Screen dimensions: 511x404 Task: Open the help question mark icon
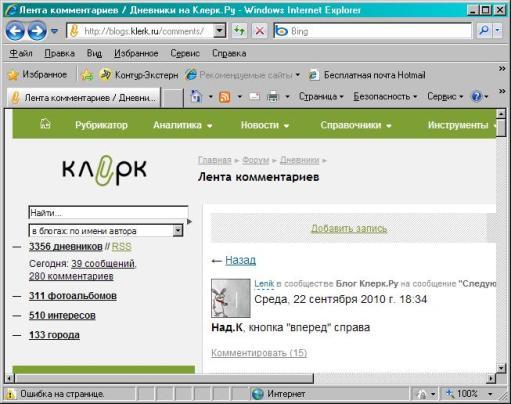(x=477, y=97)
